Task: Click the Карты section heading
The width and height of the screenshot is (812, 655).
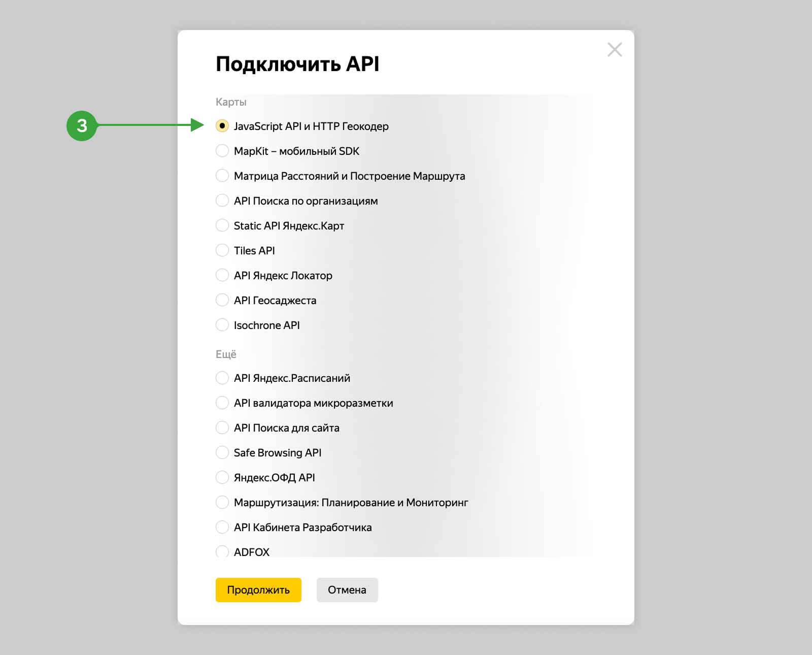Action: coord(231,102)
